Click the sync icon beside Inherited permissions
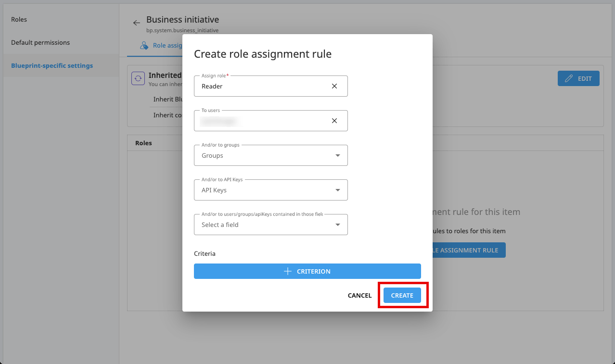Image resolution: width=615 pixels, height=364 pixels. point(138,78)
